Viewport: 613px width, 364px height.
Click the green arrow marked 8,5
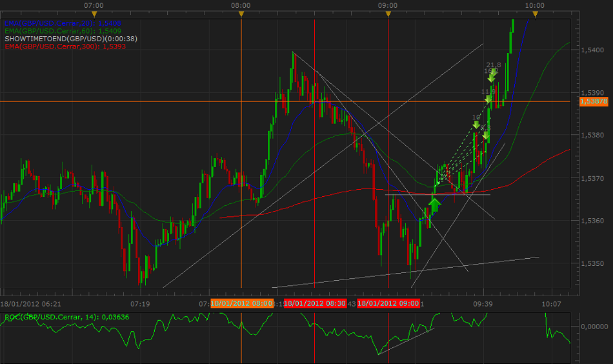tap(485, 136)
